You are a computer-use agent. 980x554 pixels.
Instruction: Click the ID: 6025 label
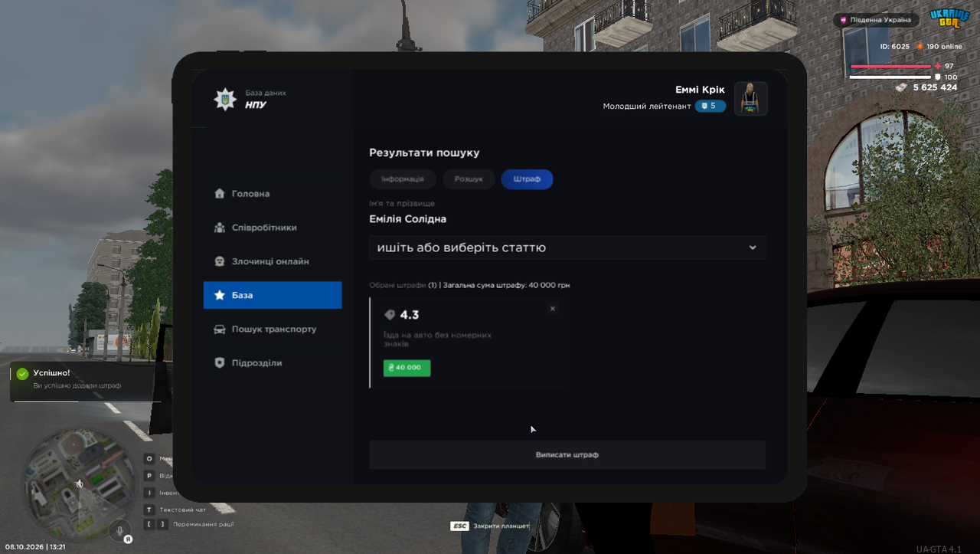pos(895,47)
